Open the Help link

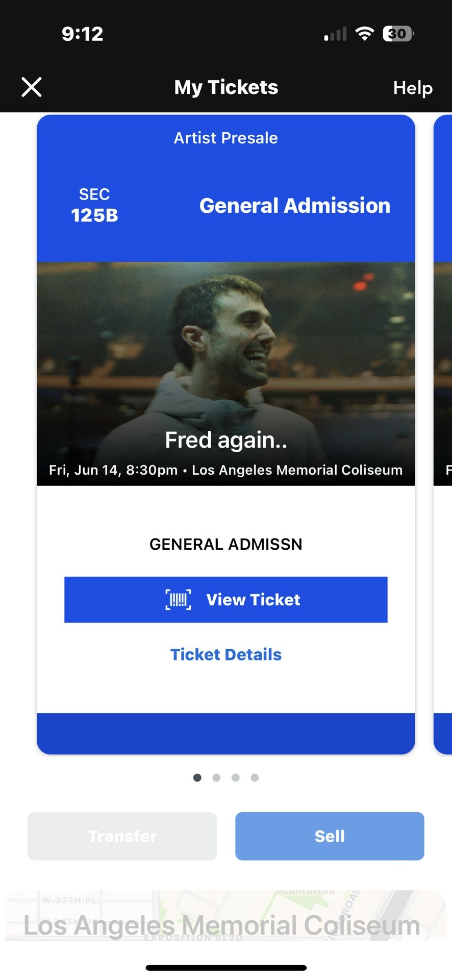412,88
